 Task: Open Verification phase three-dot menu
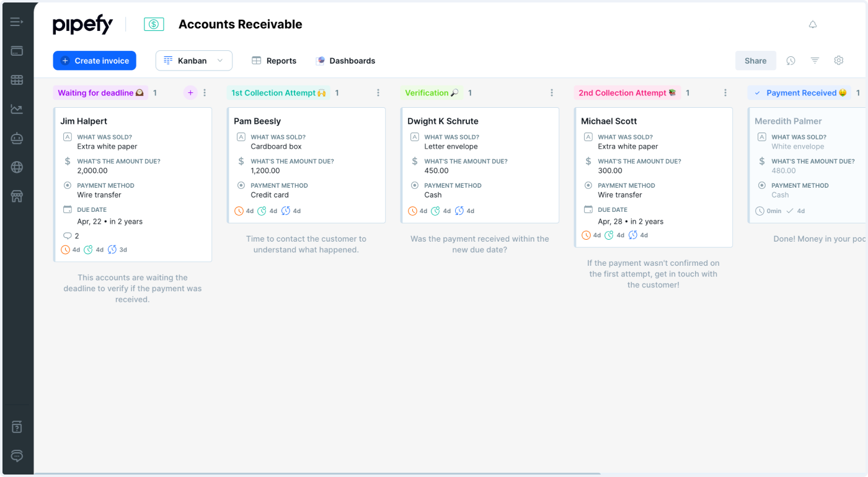coord(552,93)
